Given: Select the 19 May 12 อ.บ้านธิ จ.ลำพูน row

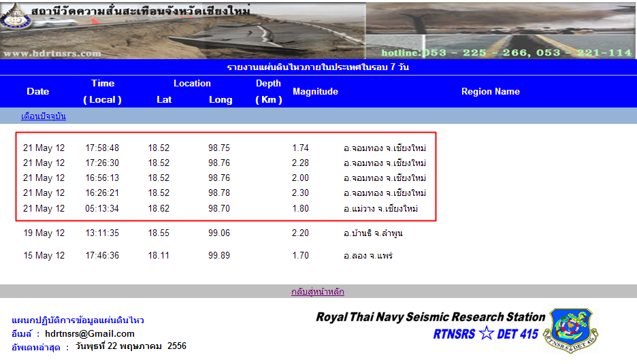Looking at the screenshot, I should click(225, 233).
